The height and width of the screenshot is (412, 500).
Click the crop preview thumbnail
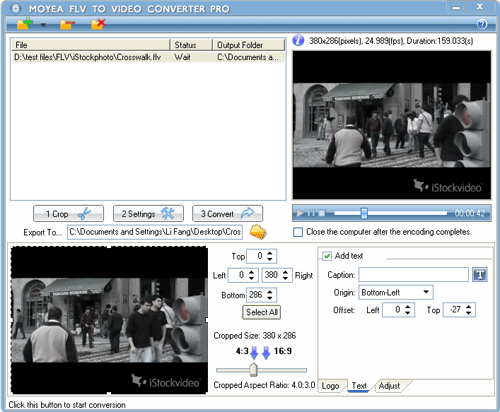(109, 320)
